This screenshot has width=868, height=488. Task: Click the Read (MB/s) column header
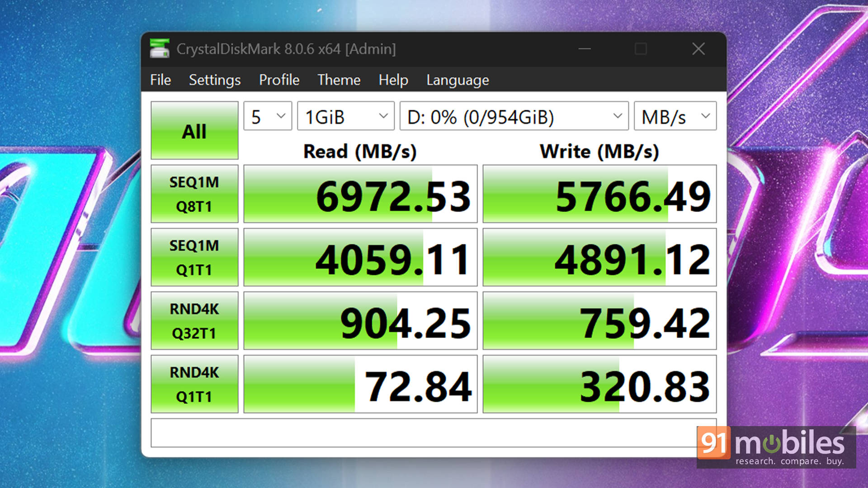point(360,151)
